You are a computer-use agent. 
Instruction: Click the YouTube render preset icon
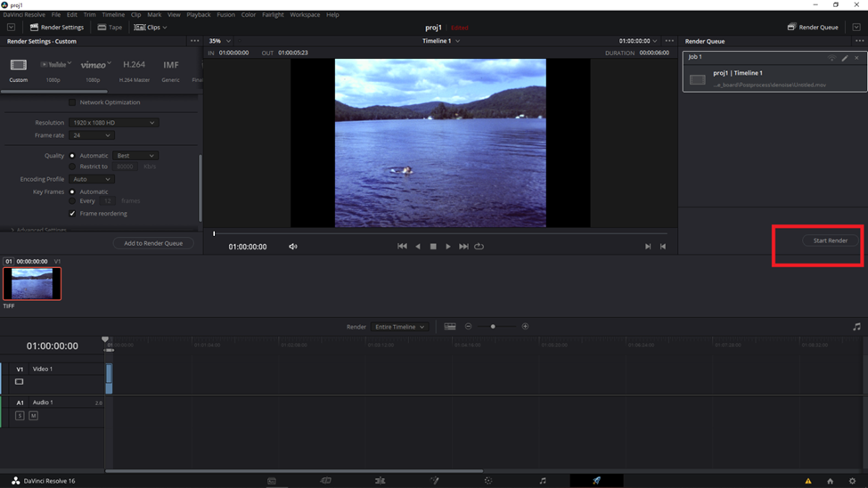click(54, 65)
